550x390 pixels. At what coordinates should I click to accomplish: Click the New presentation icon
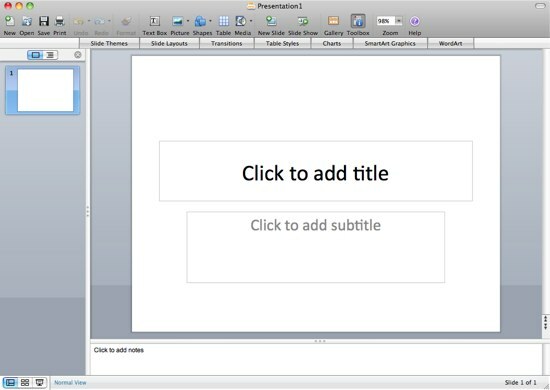pyautogui.click(x=9, y=21)
